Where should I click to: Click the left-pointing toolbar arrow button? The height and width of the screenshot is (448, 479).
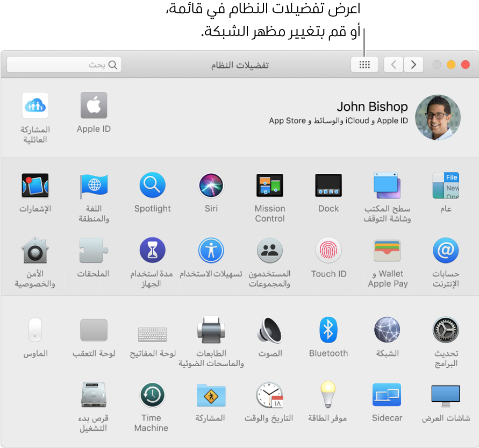point(394,65)
